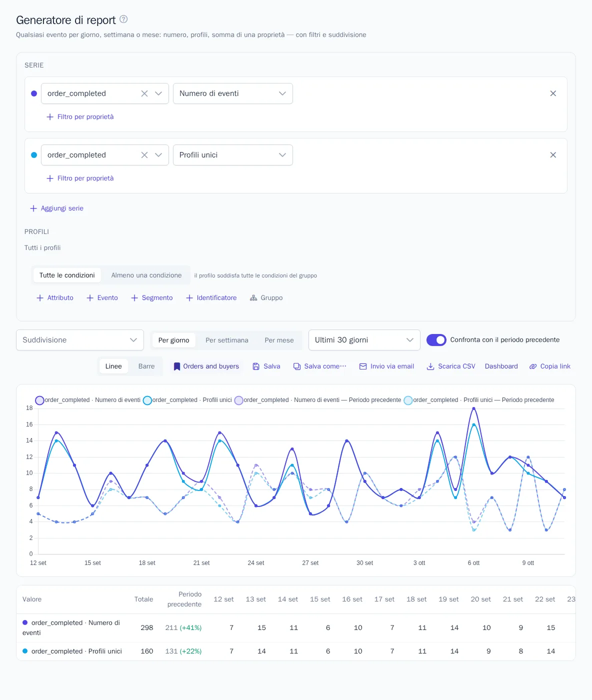592x700 pixels.
Task: Select the Barre chart type
Action: coord(146,366)
